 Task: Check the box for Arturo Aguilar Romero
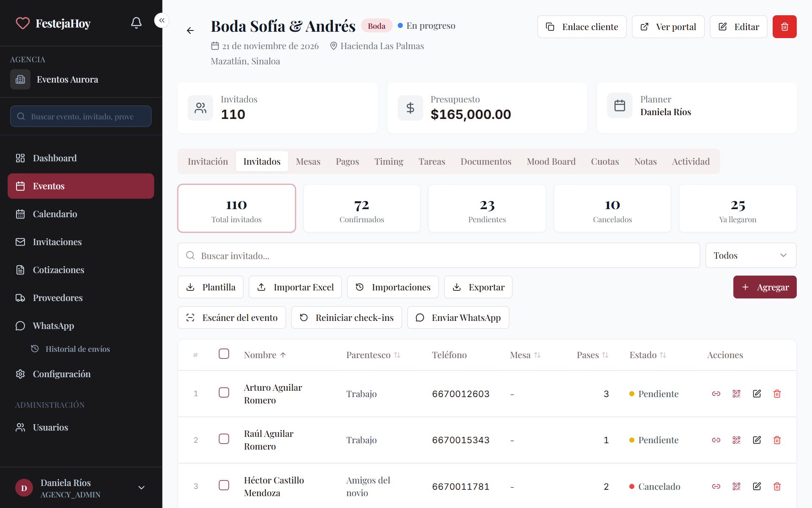pyautogui.click(x=224, y=392)
